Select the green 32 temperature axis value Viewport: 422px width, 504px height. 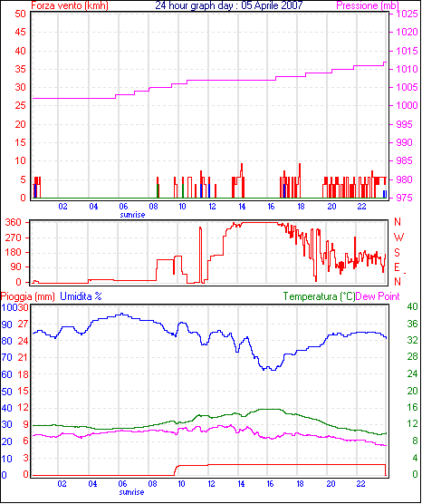point(412,340)
